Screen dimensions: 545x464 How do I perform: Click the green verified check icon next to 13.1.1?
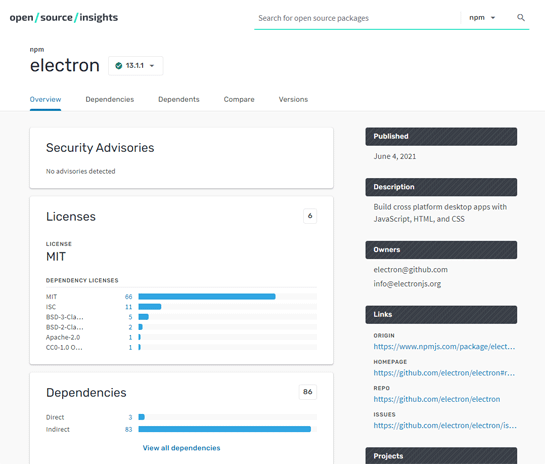[x=119, y=65]
